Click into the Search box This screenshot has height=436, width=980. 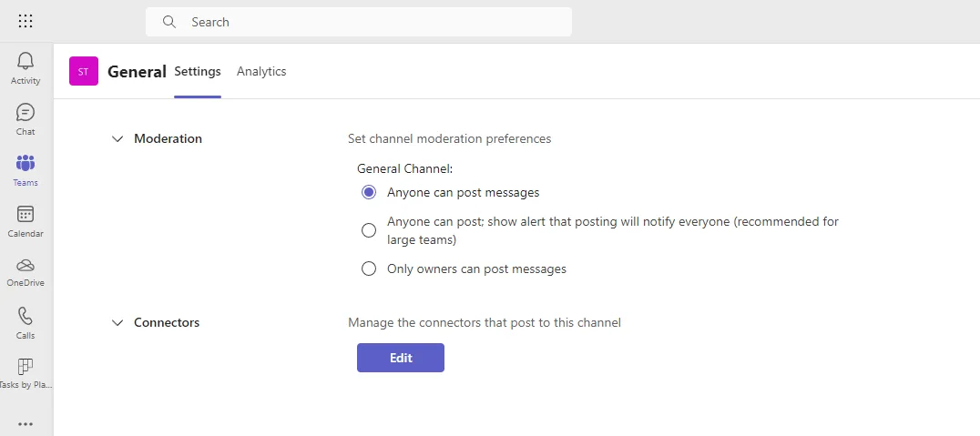coord(364,22)
